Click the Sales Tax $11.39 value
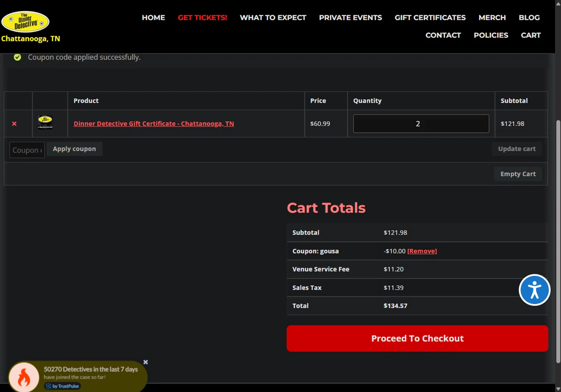The image size is (561, 392). (x=393, y=288)
